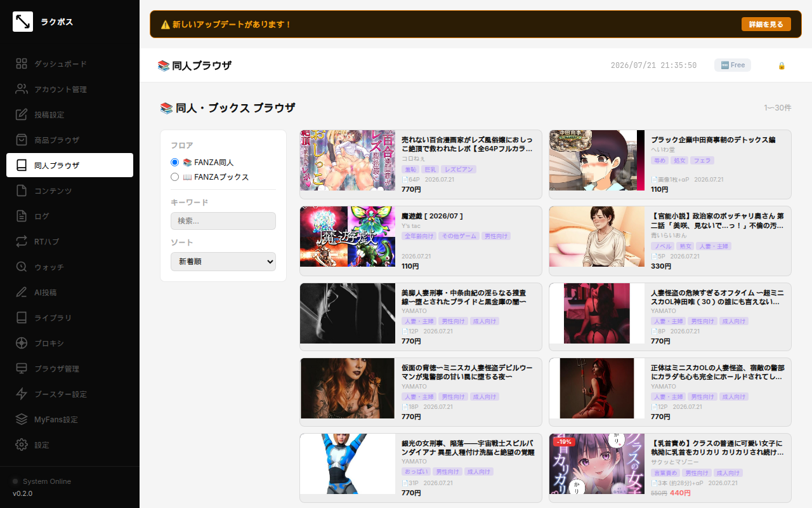Click the レズビアン tag
Image resolution: width=812 pixels, height=508 pixels.
click(459, 170)
